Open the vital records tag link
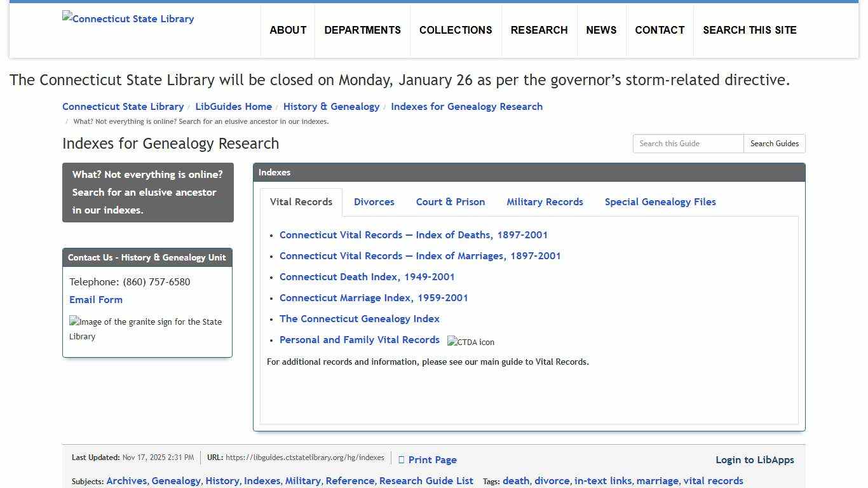 click(712, 480)
